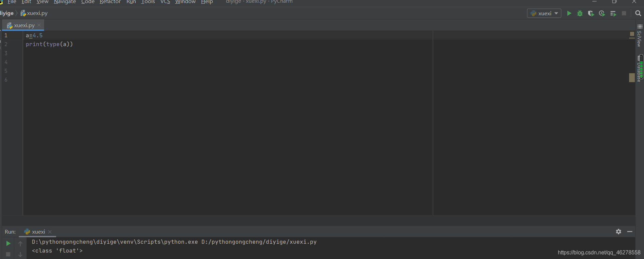Open the Navigate menu
Image resolution: width=644 pixels, height=259 pixels.
pos(65,2)
